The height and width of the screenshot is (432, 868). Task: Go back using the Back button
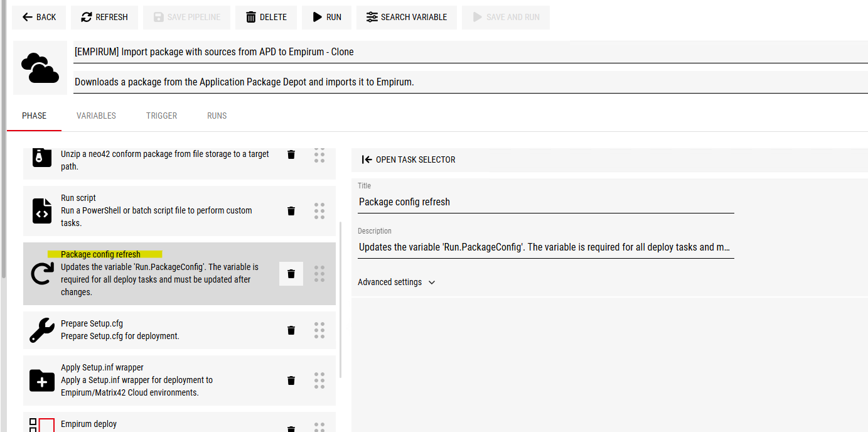pyautogui.click(x=39, y=17)
